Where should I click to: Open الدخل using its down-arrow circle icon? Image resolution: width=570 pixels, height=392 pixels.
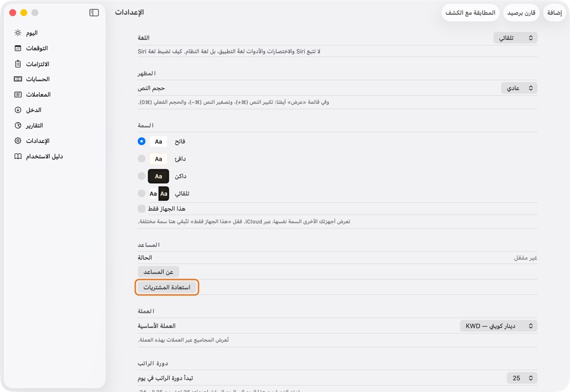click(x=18, y=110)
